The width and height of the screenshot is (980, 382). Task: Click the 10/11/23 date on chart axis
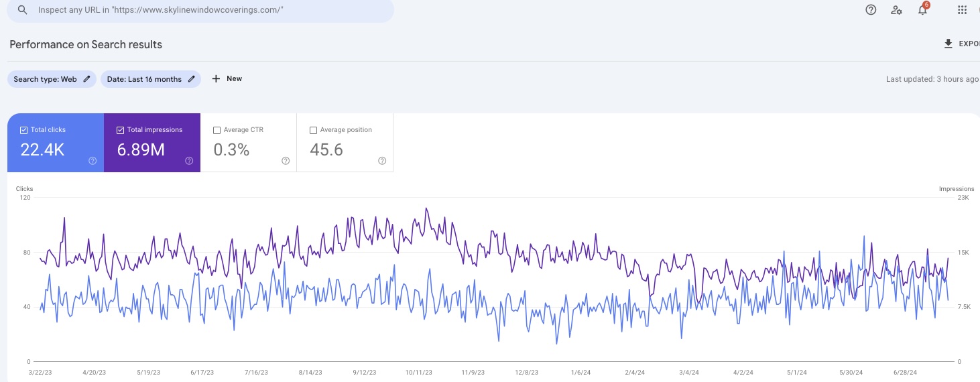(x=418, y=373)
